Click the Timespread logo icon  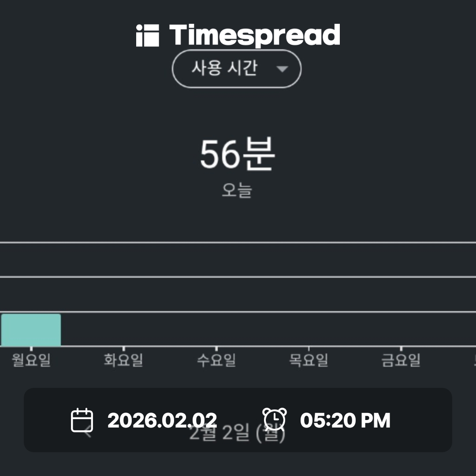tap(147, 35)
